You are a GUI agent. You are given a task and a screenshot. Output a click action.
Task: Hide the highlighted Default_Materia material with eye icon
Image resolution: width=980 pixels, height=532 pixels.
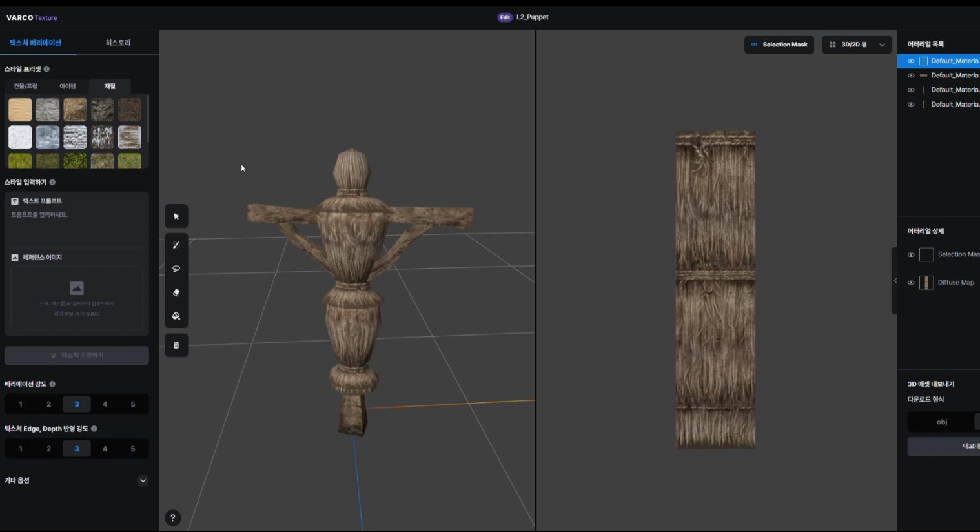click(911, 61)
